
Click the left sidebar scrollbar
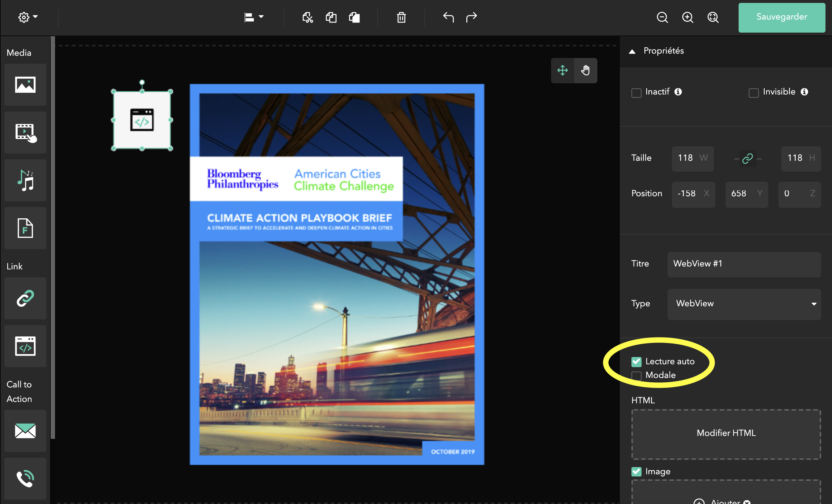pyautogui.click(x=53, y=237)
